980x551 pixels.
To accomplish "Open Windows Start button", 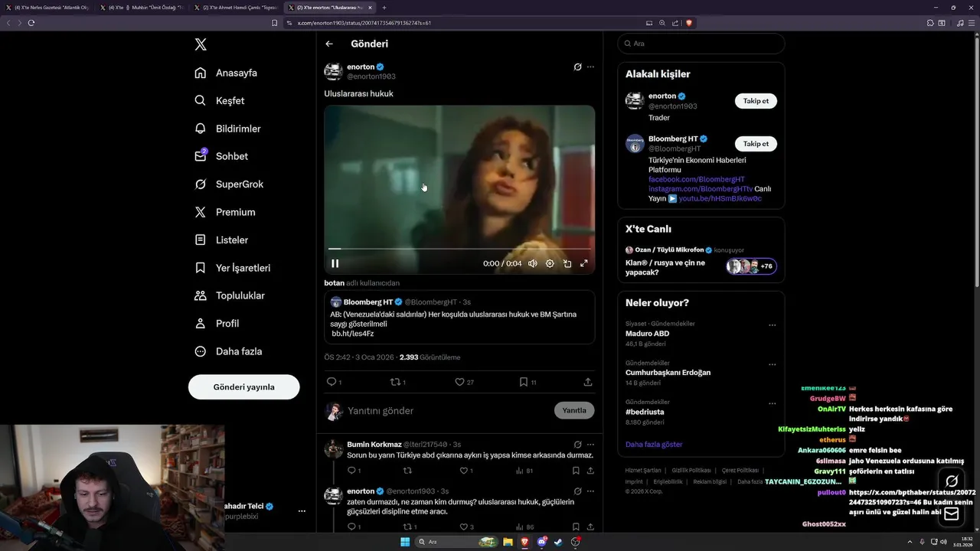I will coord(405,542).
